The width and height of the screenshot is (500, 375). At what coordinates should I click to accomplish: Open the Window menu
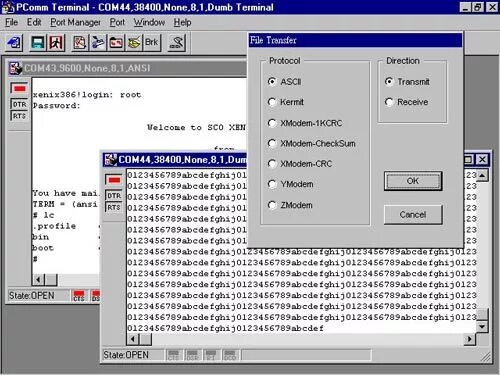click(x=149, y=22)
